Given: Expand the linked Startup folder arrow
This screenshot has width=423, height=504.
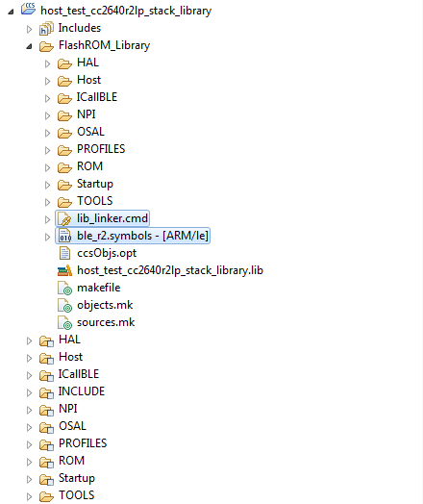Looking at the screenshot, I should pyautogui.click(x=29, y=480).
